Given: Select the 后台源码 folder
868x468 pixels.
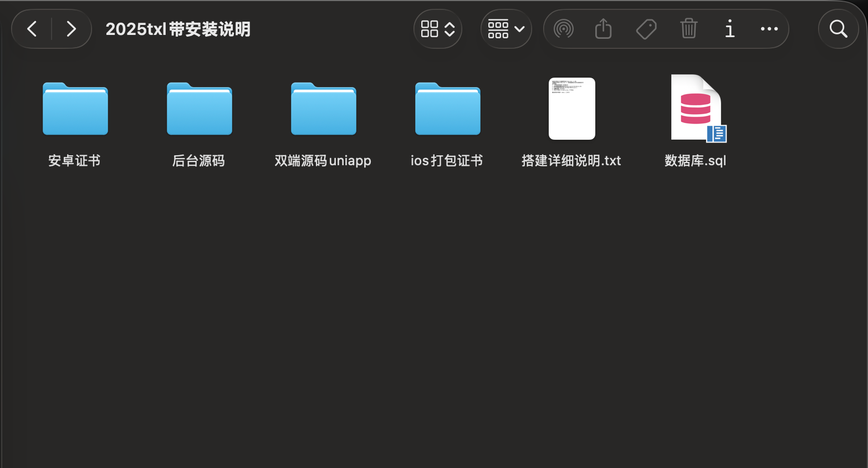Looking at the screenshot, I should (200, 109).
